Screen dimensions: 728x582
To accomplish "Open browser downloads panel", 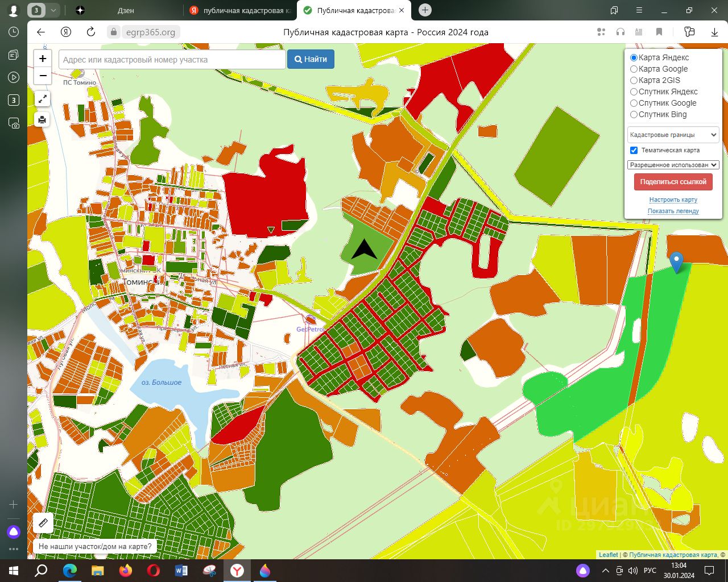I will pyautogui.click(x=714, y=32).
